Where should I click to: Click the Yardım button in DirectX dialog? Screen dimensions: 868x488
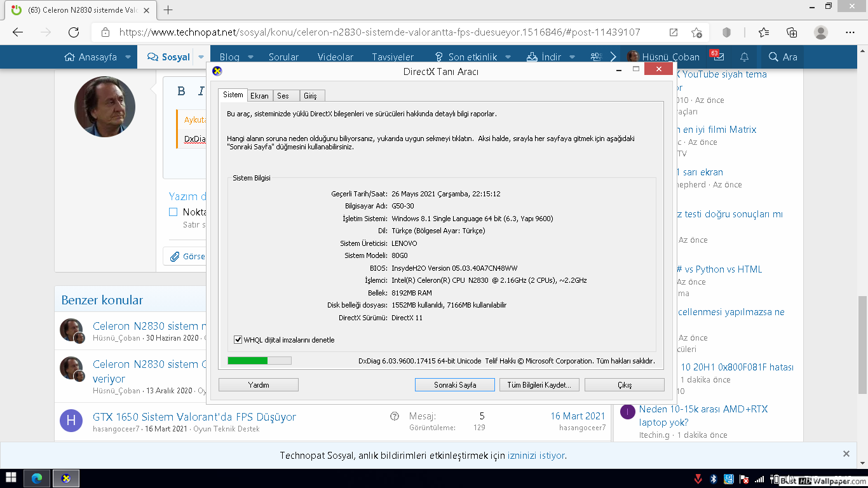point(259,384)
